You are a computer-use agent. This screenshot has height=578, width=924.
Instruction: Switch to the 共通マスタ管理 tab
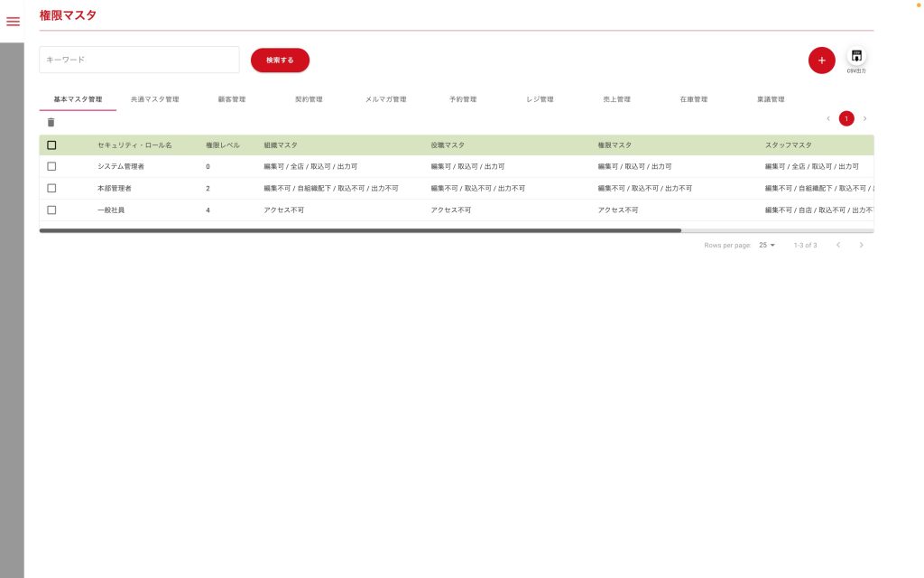pyautogui.click(x=154, y=99)
